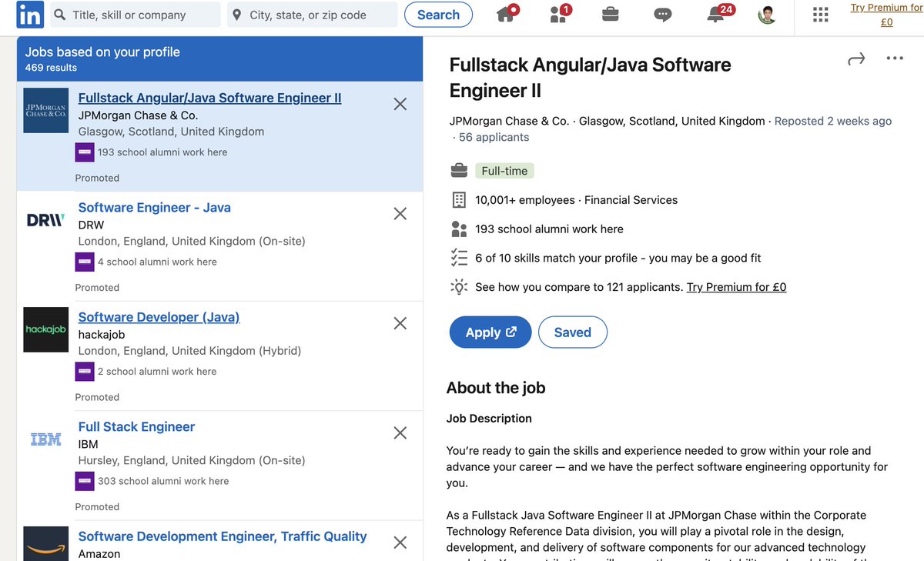924x561 pixels.
Task: Click '56 applicants' text
Action: click(494, 137)
